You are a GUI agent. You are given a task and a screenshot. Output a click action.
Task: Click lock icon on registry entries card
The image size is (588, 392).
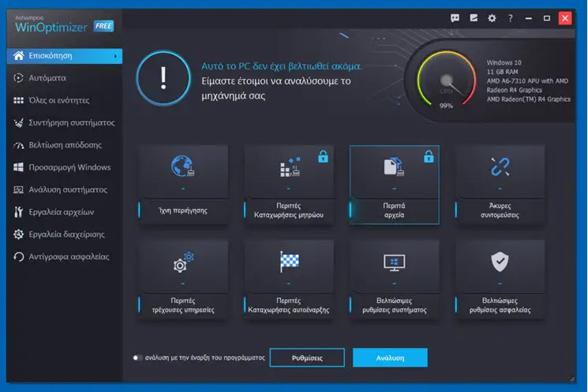pyautogui.click(x=323, y=157)
